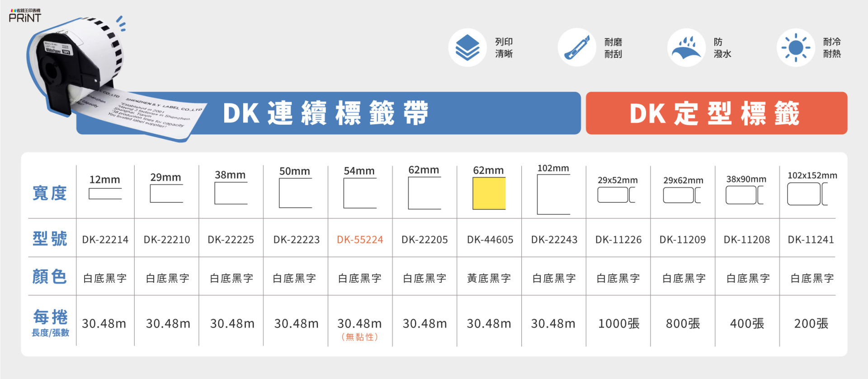Click model number DK-22223
Viewport: 868px width, 379px height.
coord(297,239)
